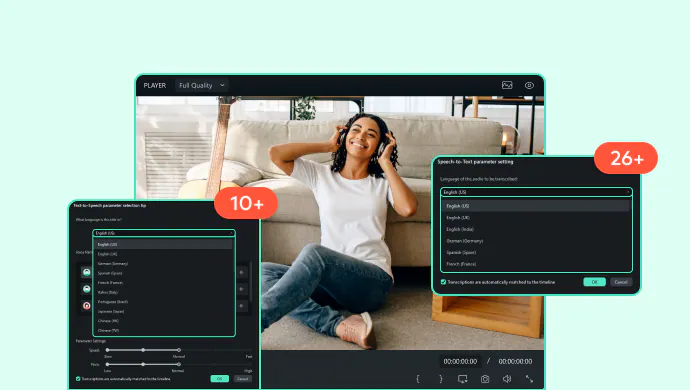Set the Pitch slider to Normal handle
Image resolution: width=690 pixels, height=390 pixels.
(x=179, y=364)
